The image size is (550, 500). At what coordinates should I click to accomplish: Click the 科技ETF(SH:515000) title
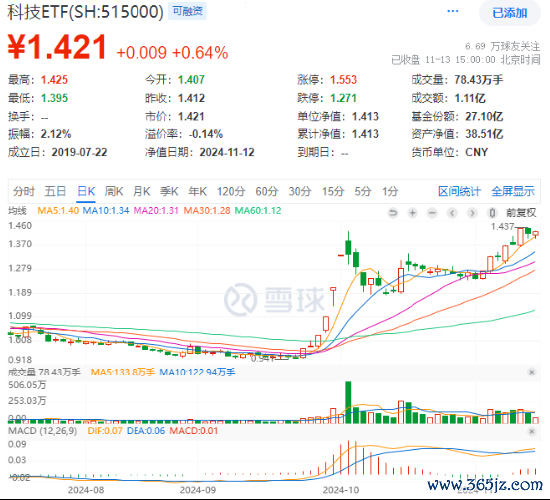coord(86,12)
